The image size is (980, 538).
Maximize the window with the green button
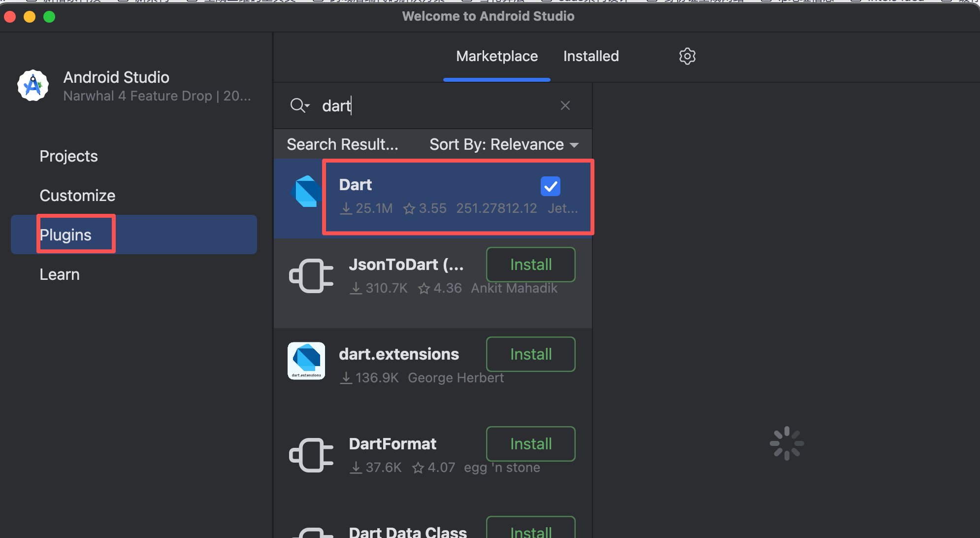coord(49,17)
